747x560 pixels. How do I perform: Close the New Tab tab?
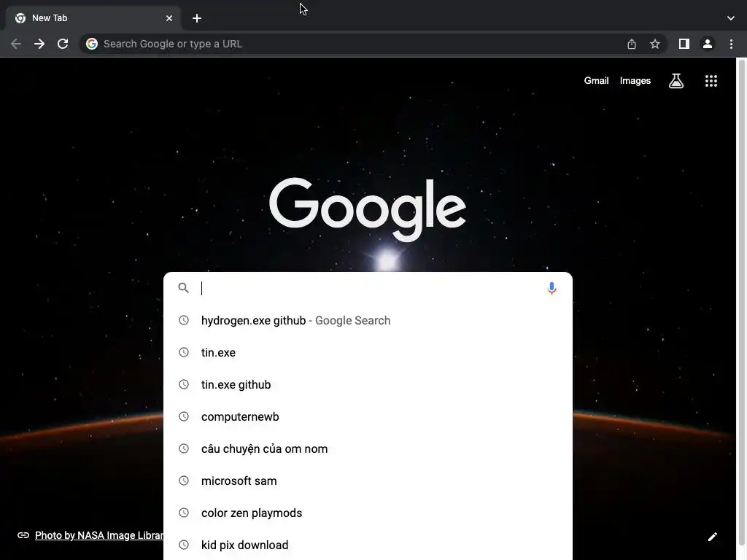click(x=169, y=18)
